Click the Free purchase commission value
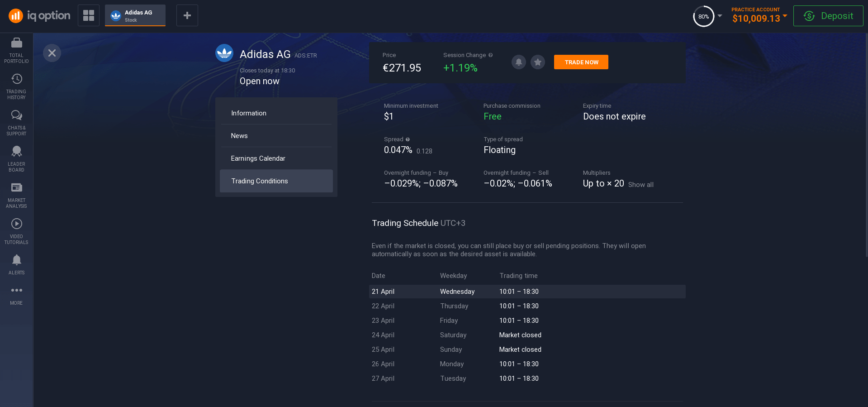The height and width of the screenshot is (407, 868). (493, 116)
